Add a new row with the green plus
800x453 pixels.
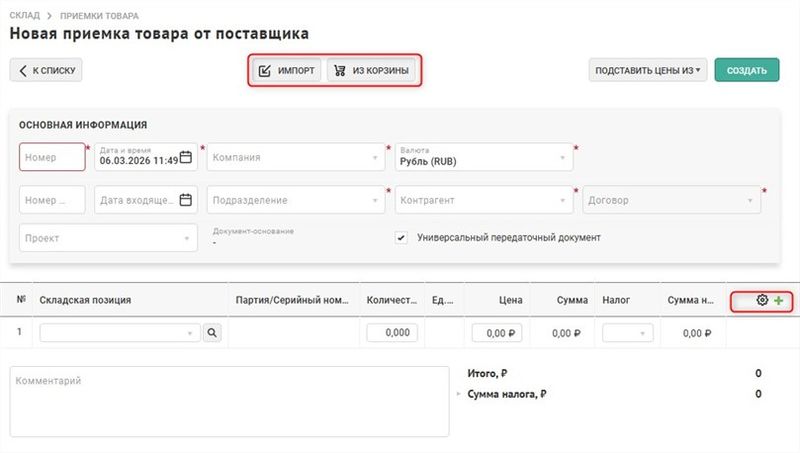pyautogui.click(x=779, y=300)
